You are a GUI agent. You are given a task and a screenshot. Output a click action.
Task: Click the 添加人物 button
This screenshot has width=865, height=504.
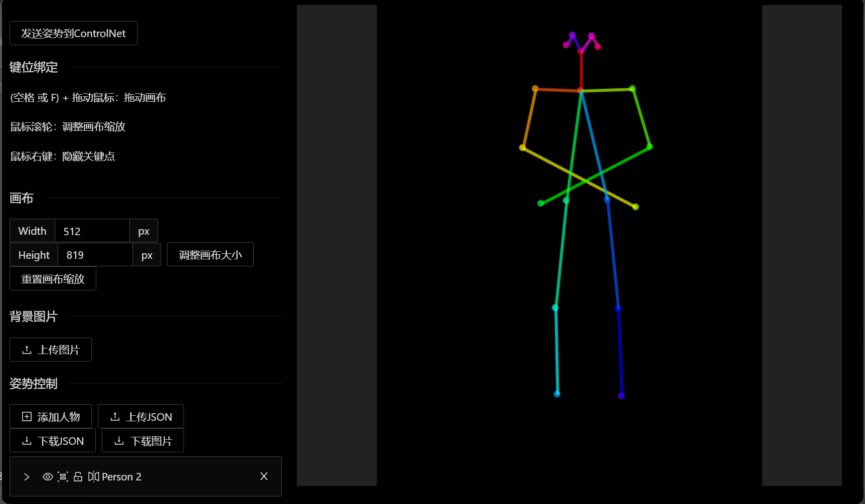(x=51, y=417)
